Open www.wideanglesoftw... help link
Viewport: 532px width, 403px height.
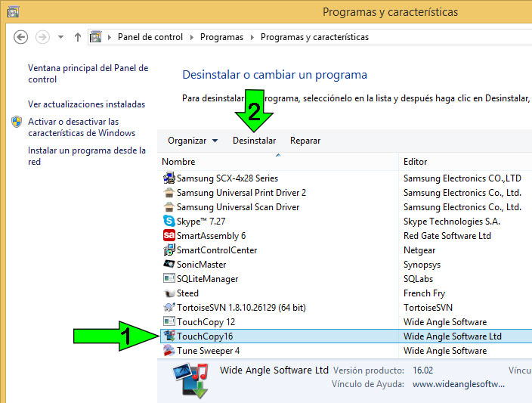pos(459,384)
